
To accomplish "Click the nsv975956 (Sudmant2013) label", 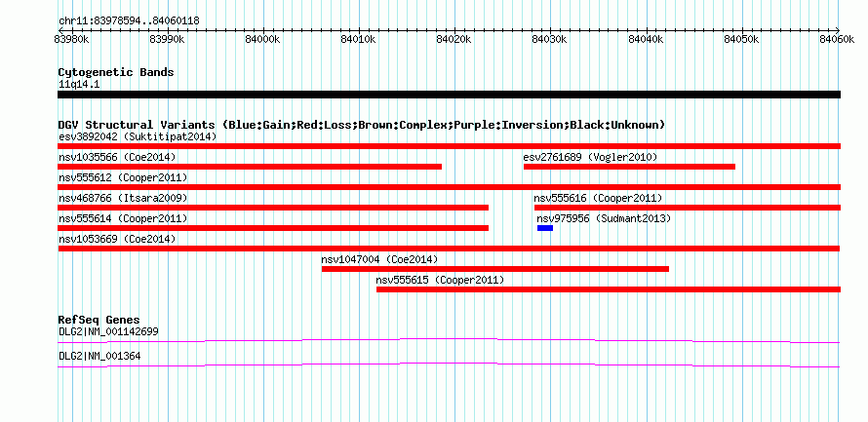I will [x=604, y=218].
